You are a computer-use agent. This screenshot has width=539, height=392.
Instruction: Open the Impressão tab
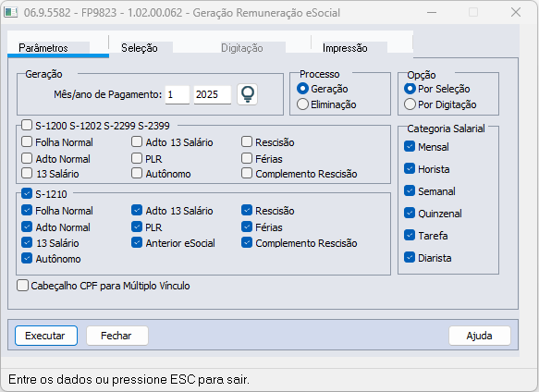pyautogui.click(x=345, y=48)
